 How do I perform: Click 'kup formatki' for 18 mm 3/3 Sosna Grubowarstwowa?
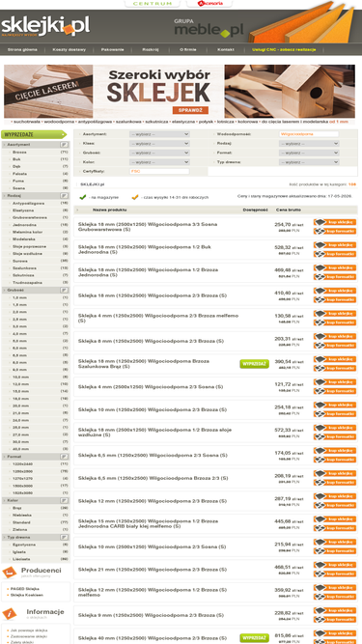click(335, 231)
